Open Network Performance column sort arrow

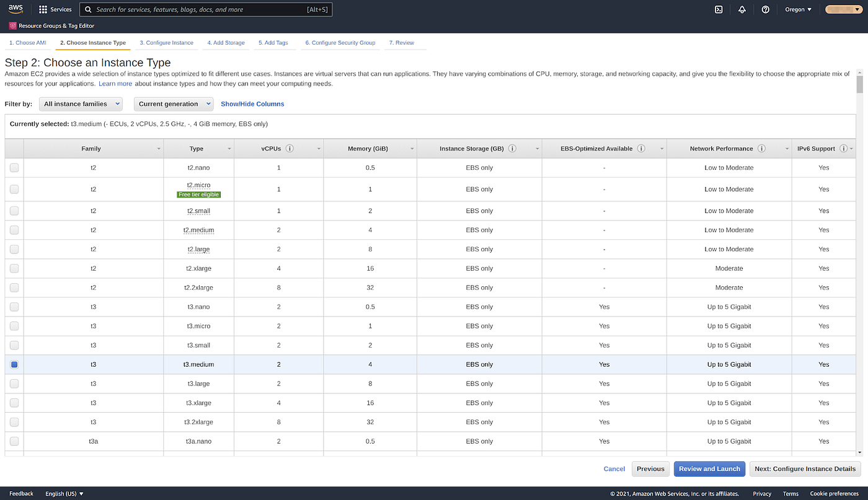[x=786, y=149]
